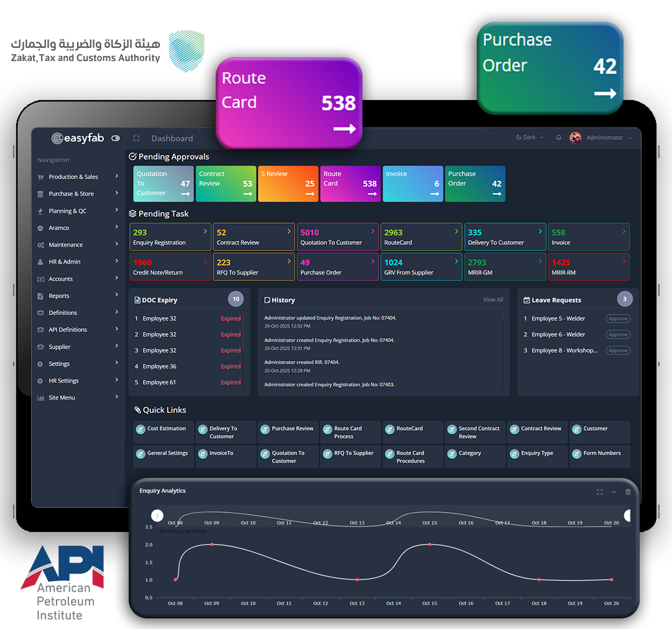Open the Second Contract Review quick link

(475, 432)
